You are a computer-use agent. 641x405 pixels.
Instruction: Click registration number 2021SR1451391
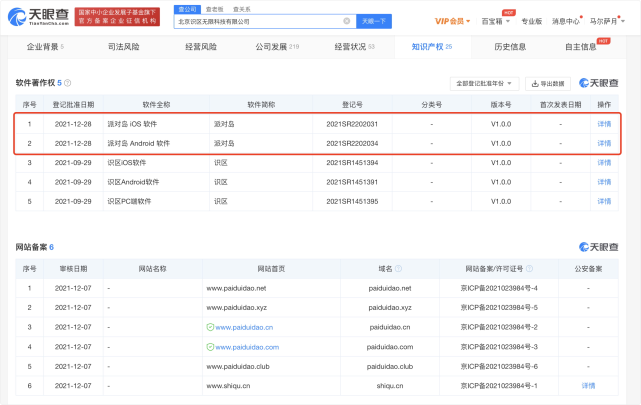point(352,182)
